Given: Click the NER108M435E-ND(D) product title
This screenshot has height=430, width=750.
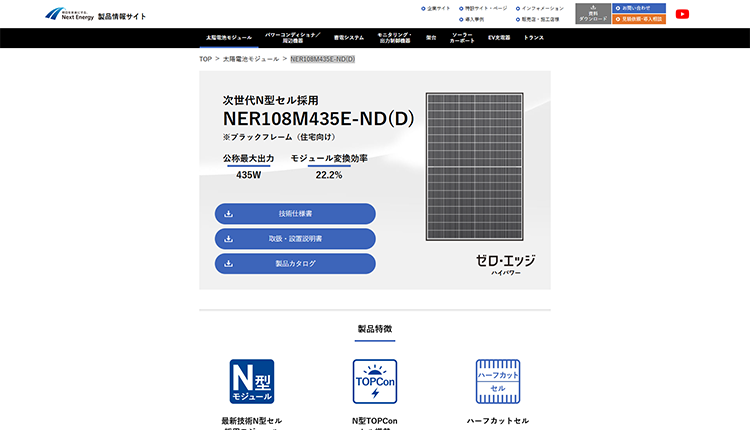Looking at the screenshot, I should pyautogui.click(x=319, y=119).
